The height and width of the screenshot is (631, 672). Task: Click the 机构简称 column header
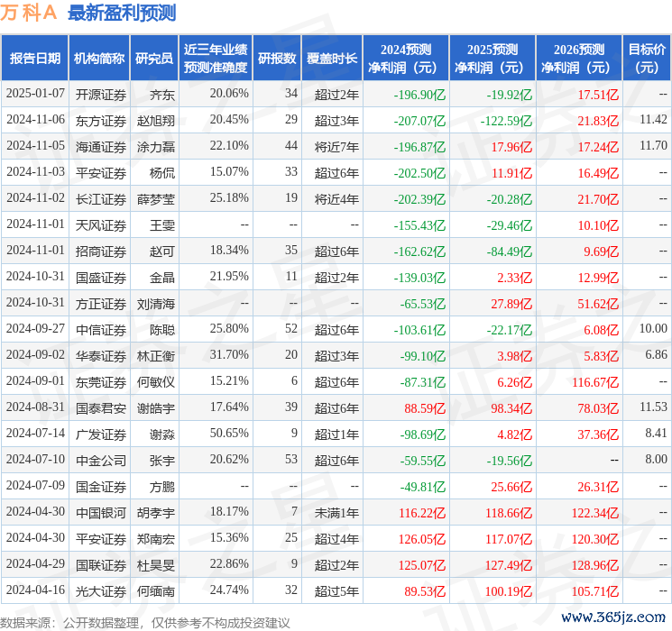99,59
